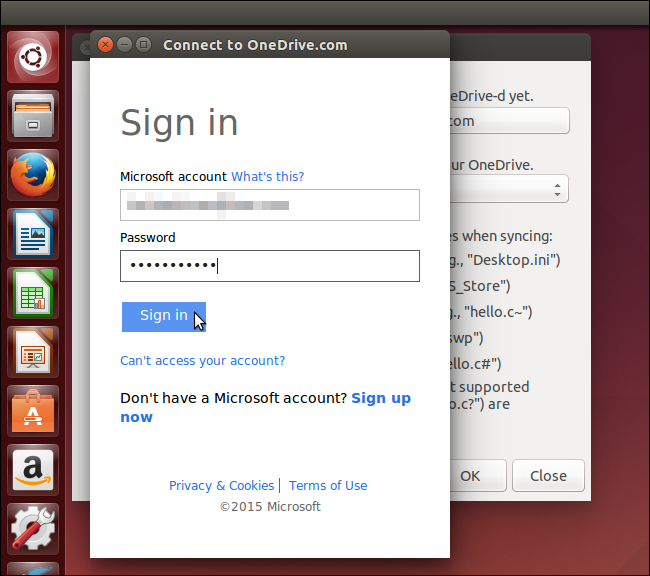Open the Amazon launcher icon

tap(33, 469)
